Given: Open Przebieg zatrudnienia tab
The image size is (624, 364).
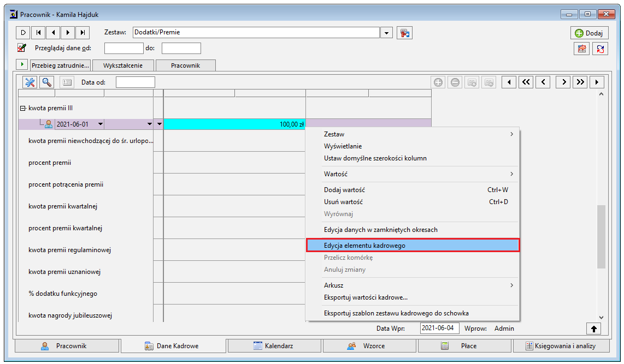Looking at the screenshot, I should [x=60, y=65].
